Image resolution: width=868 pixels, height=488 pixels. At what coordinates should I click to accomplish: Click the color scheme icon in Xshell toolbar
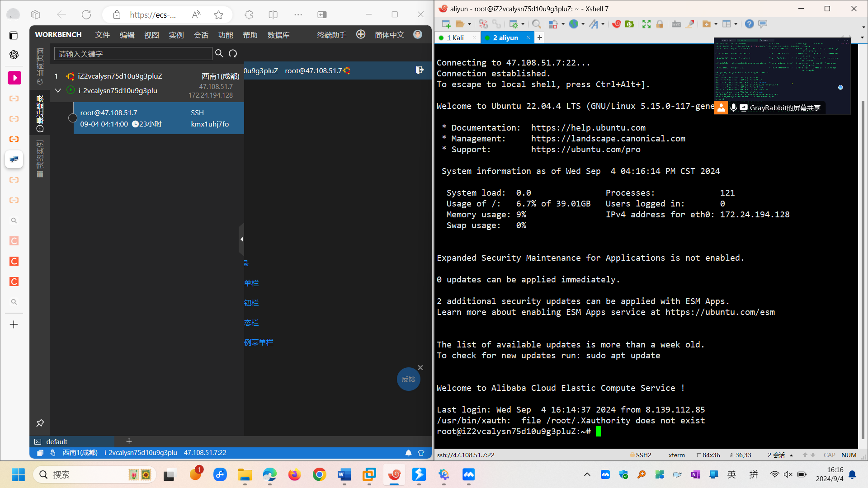(553, 24)
